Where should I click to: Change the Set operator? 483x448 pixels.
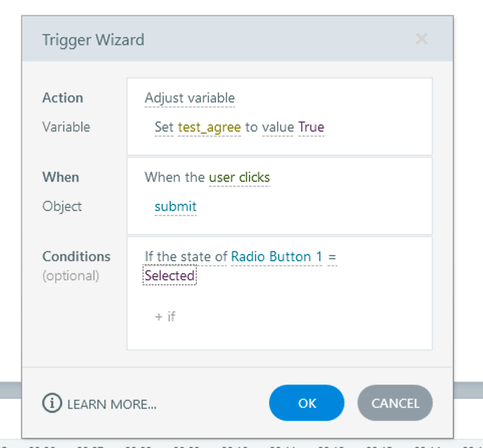coord(164,127)
